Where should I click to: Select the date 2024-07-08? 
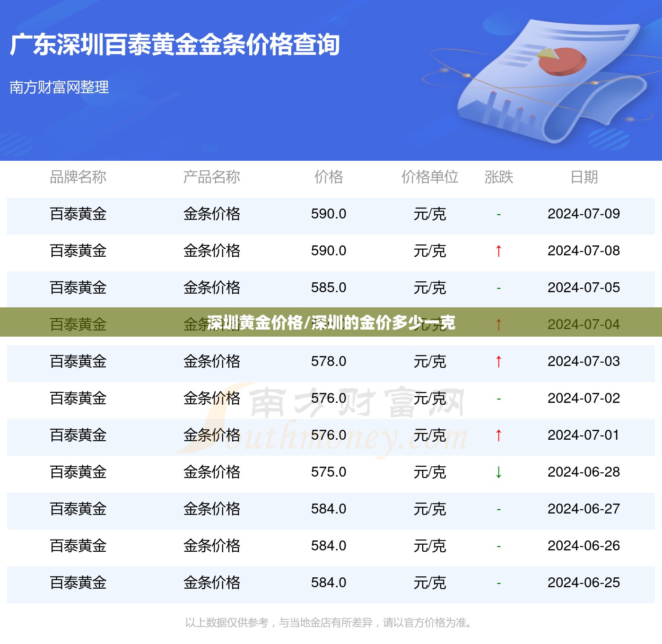[x=584, y=251]
